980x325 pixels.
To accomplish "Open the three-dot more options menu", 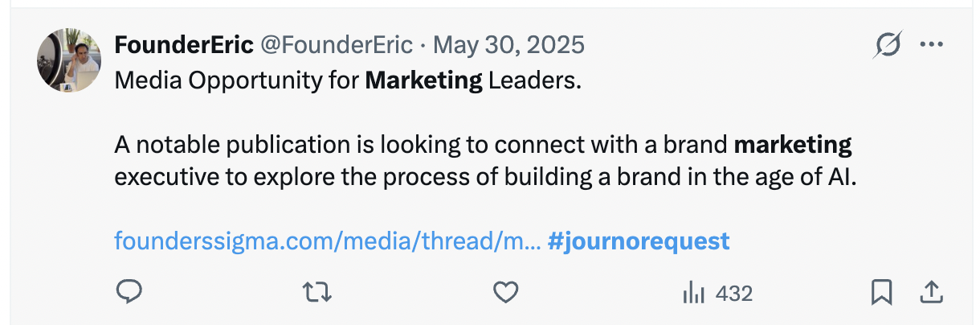I will pyautogui.click(x=931, y=45).
